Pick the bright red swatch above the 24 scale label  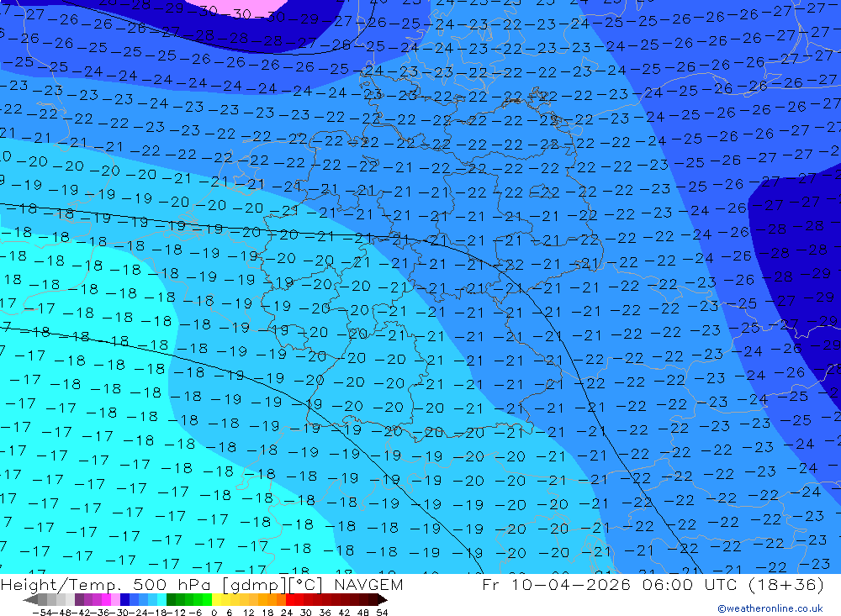coord(290,599)
